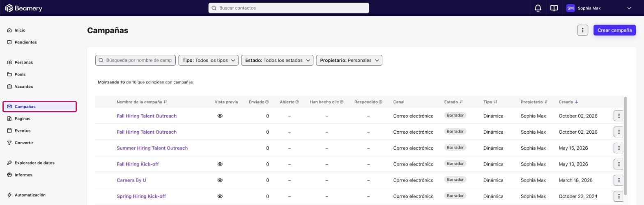This screenshot has width=644, height=205.
Task: Open row menu for Summer Hiring Talent Outreach
Action: click(x=619, y=148)
